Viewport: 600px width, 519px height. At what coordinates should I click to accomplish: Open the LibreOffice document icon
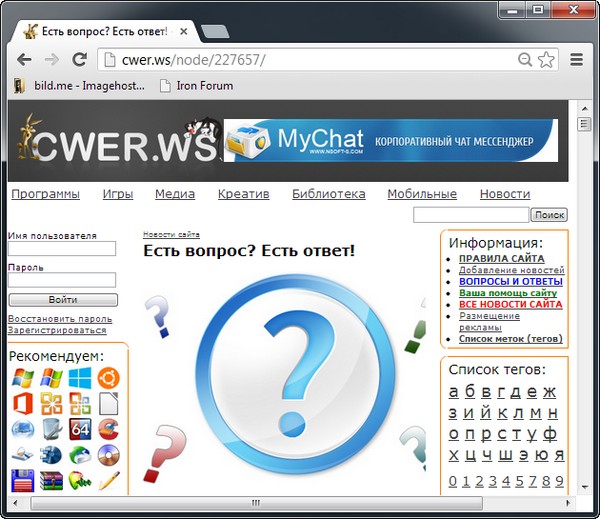(x=109, y=404)
